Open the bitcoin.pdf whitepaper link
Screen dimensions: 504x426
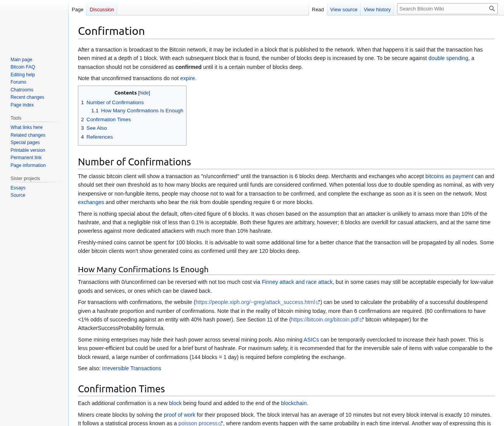(x=327, y=319)
